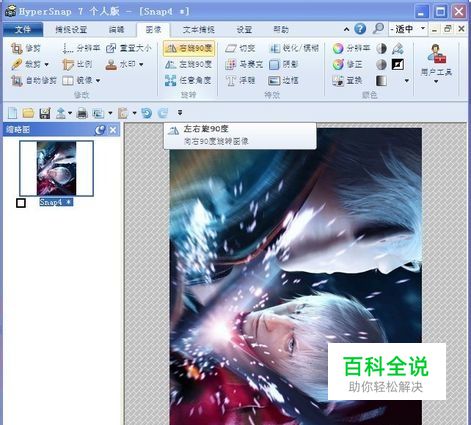Close the thumbnail panel
Viewport: 471px width, 425px height.
point(113,130)
